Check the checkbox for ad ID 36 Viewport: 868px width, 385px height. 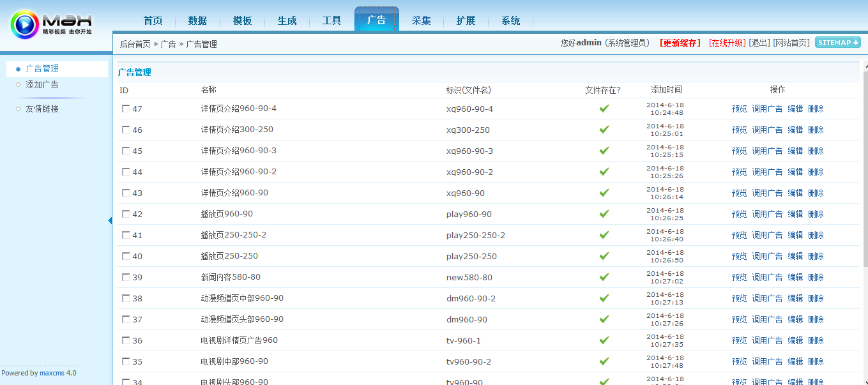coord(125,340)
